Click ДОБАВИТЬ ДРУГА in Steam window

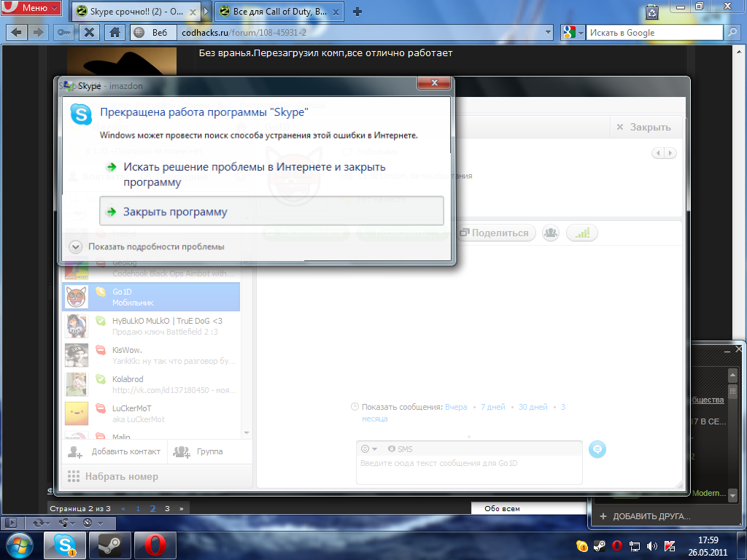(646, 516)
